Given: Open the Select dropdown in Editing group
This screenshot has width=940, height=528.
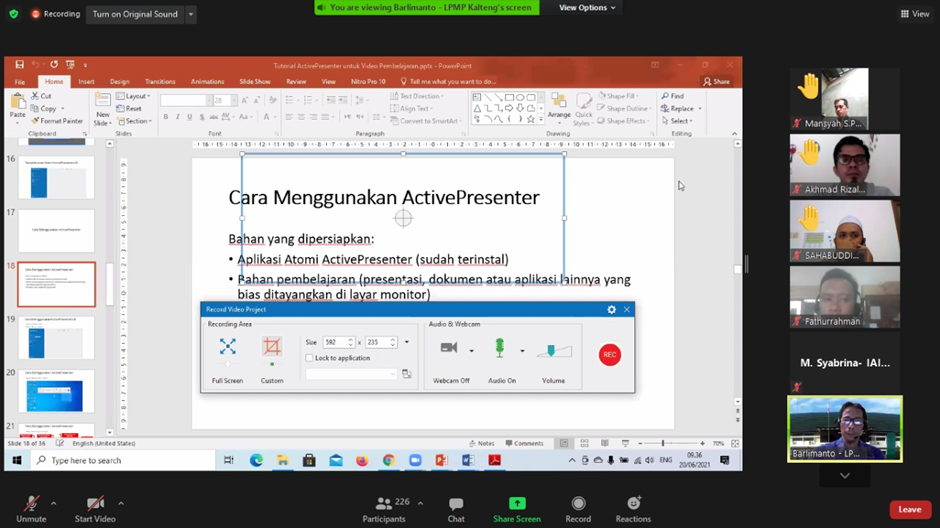Looking at the screenshot, I should pyautogui.click(x=677, y=121).
